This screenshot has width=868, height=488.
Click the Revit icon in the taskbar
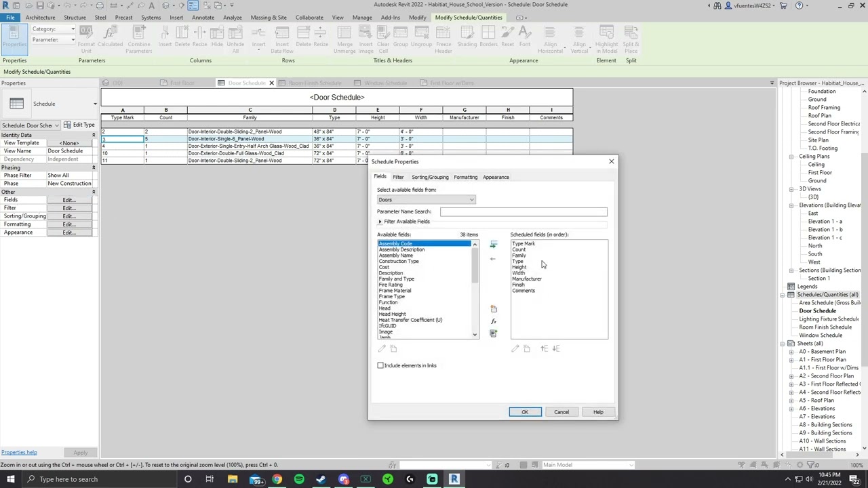(454, 479)
